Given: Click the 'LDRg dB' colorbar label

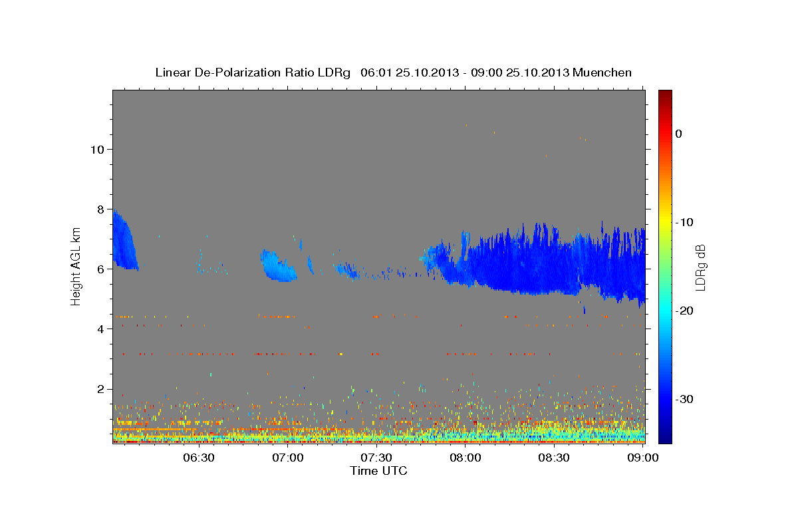Looking at the screenshot, I should click(x=700, y=267).
